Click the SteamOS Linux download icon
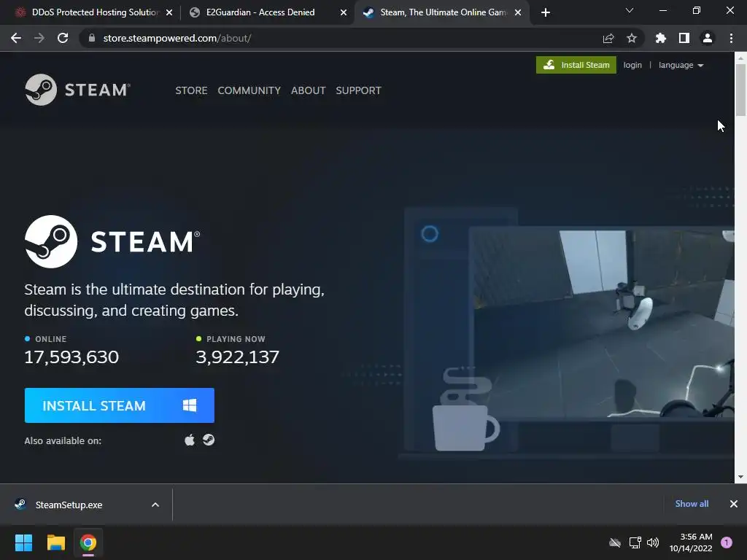Image resolution: width=747 pixels, height=560 pixels. [x=208, y=440]
